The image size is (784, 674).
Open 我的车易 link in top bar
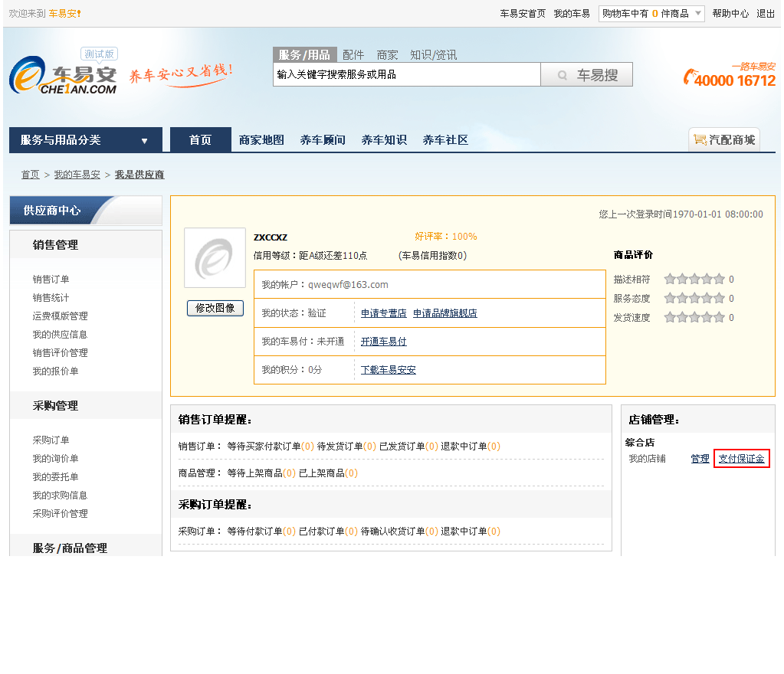pyautogui.click(x=572, y=14)
